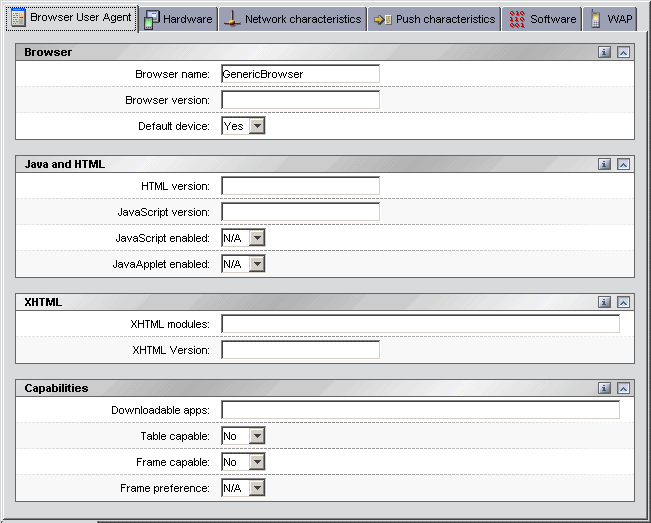Image resolution: width=651 pixels, height=523 pixels.
Task: Click the JavaScript version input field
Action: [x=301, y=212]
